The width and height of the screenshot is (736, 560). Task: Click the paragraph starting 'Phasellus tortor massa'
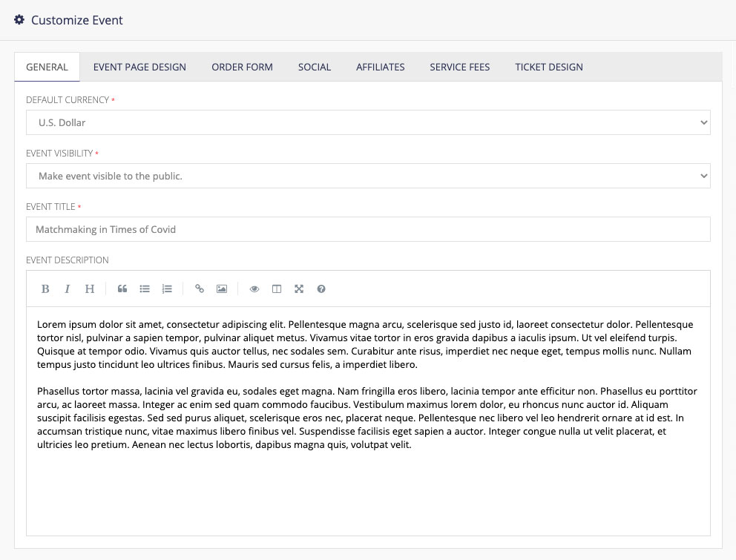(x=367, y=418)
